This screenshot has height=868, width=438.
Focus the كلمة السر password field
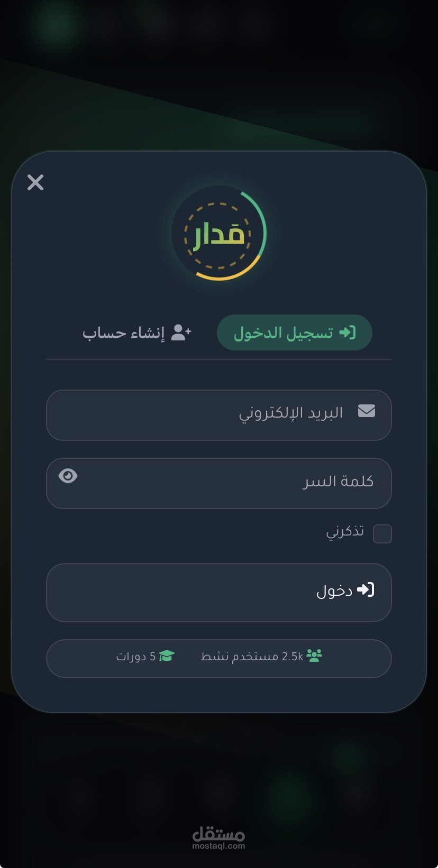[219, 483]
